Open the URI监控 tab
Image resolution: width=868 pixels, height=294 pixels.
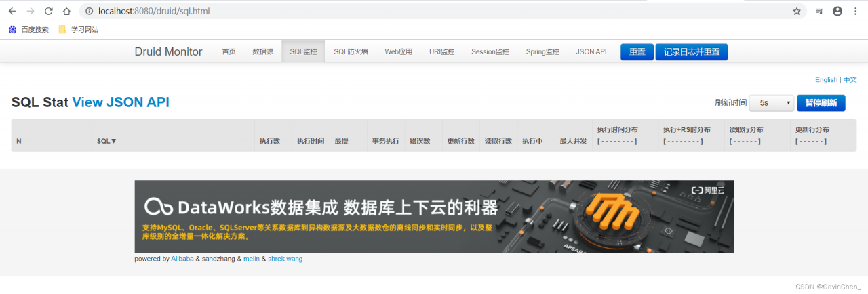[441, 51]
